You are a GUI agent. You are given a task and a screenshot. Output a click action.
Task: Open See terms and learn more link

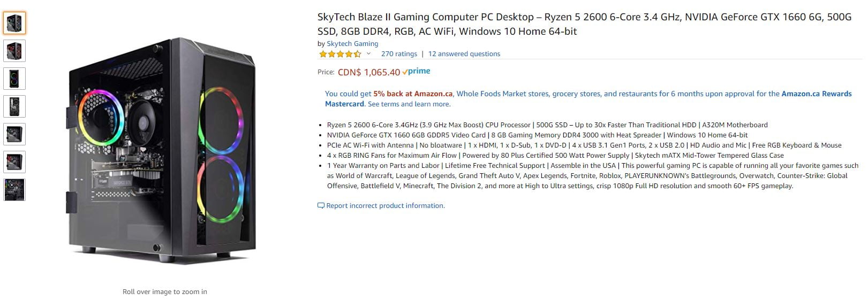409,104
